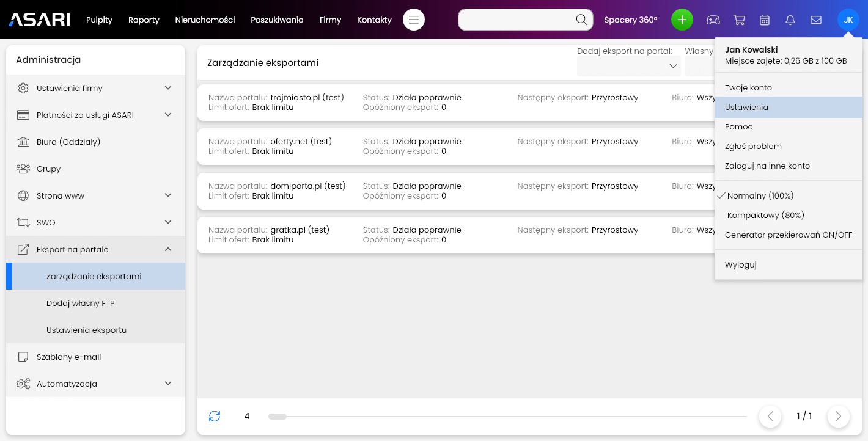Screen dimensions: 868x441
Task: Select Normalny (100%) display mode
Action: coord(760,195)
